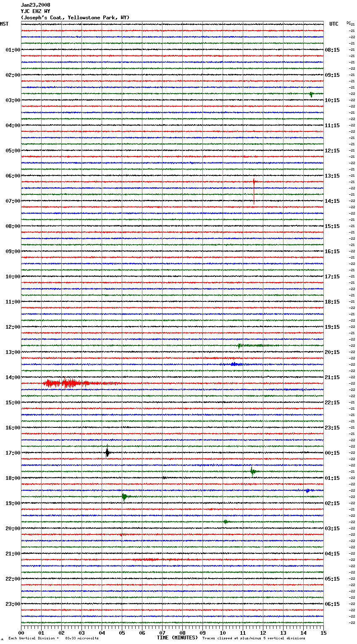Image resolution: width=357 pixels, height=644 pixels.
Task: Click minute 12 on the bottom axis
Action: click(x=263, y=633)
